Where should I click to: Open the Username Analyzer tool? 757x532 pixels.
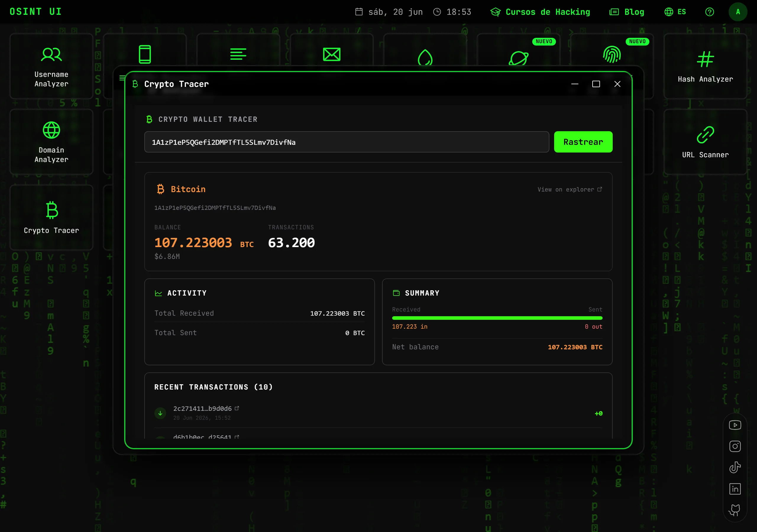[x=51, y=66]
